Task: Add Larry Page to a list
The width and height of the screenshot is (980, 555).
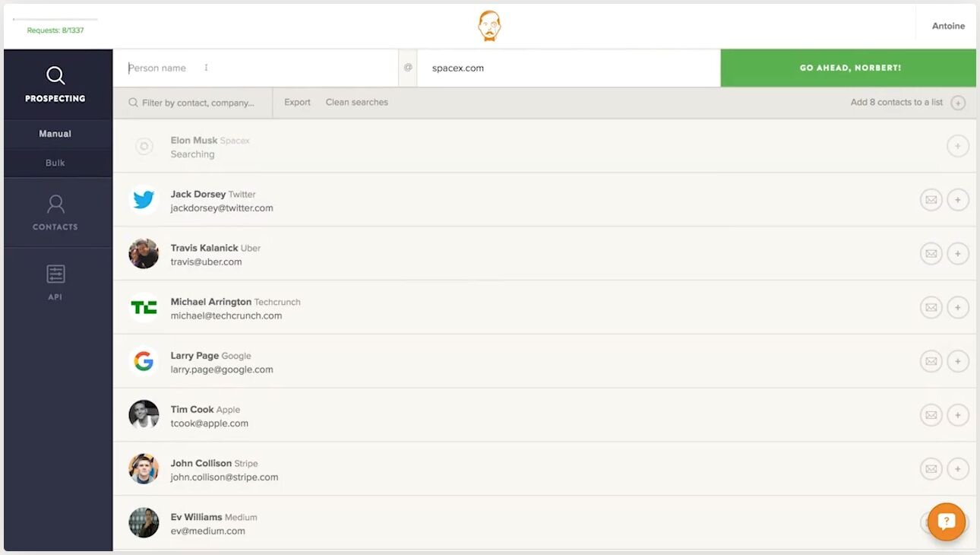Action: point(958,361)
